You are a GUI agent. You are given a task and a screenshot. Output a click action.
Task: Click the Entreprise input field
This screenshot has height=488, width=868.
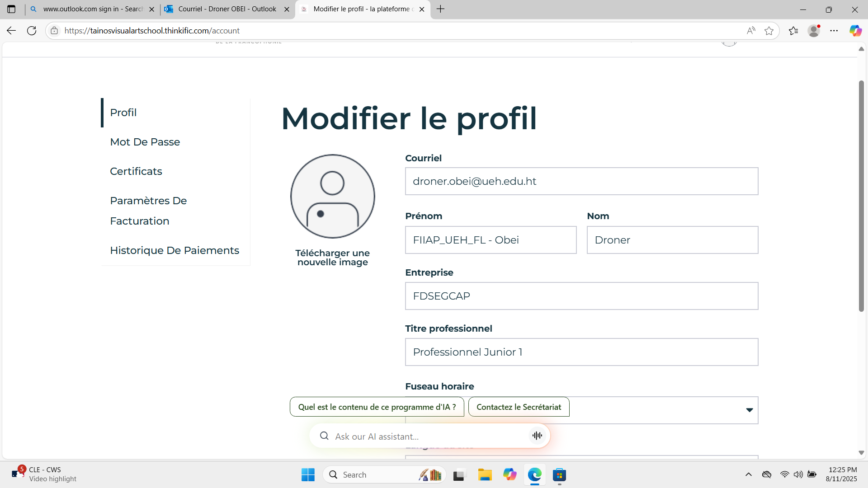[581, 296]
